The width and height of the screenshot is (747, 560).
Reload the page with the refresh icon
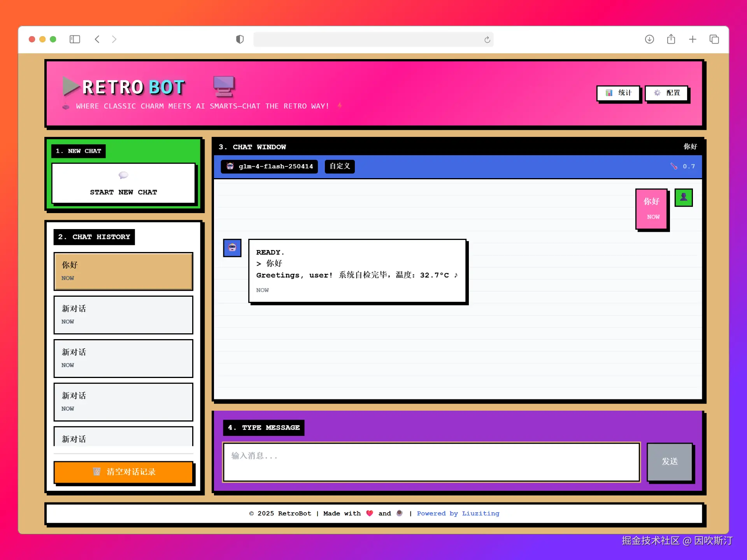pyautogui.click(x=487, y=40)
